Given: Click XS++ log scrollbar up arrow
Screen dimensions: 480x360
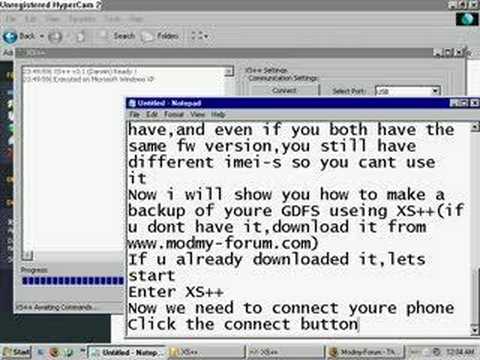Looking at the screenshot, I should tap(229, 71).
